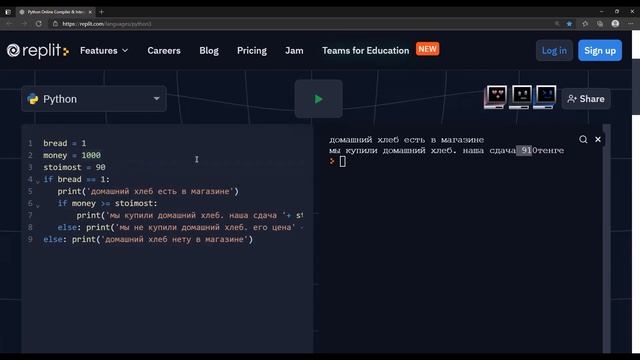
Task: Click the orange NEW badge
Action: coord(427,49)
